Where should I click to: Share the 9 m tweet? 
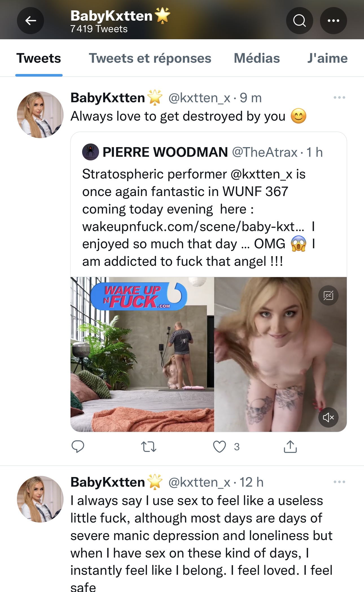coord(290,447)
